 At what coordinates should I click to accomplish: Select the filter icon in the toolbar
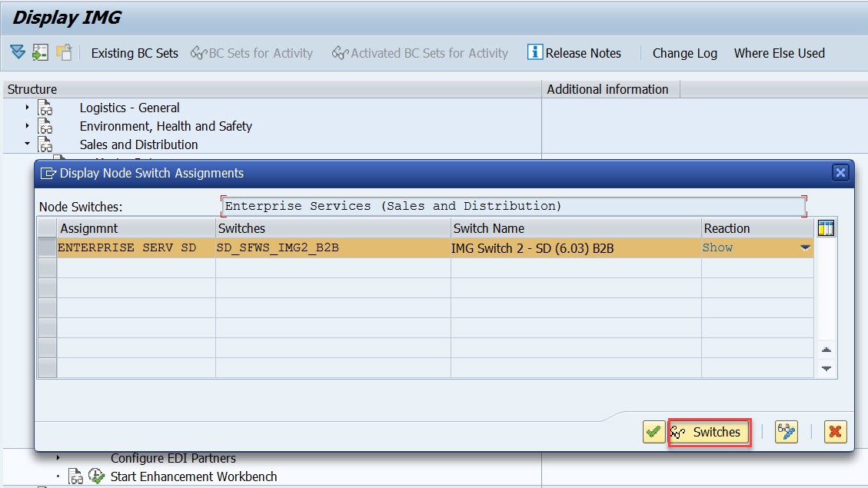click(x=18, y=52)
